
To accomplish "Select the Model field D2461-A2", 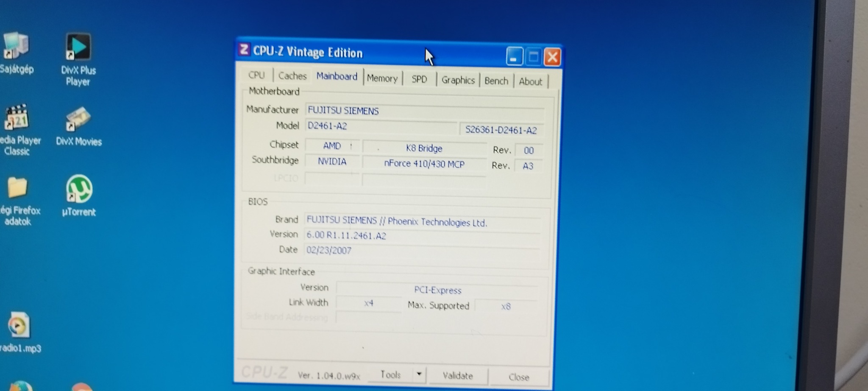I will (x=381, y=126).
